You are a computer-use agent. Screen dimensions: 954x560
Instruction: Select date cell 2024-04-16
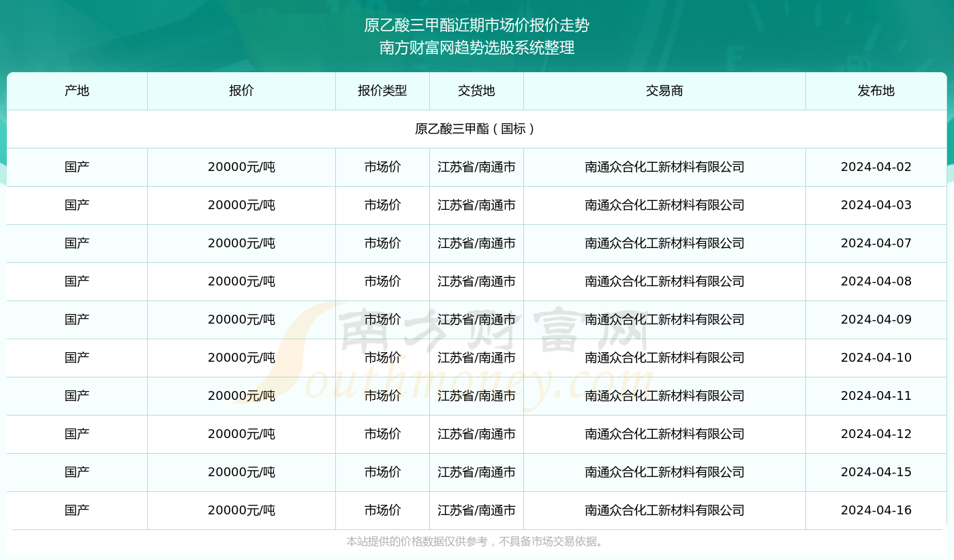(876, 510)
